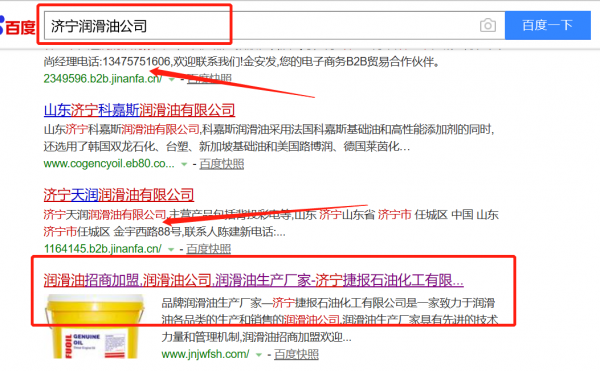This screenshot has width=600, height=371.
Task: Expand dropdown arrow beside 2349596.b2b.jinanfa.cn
Action: [172, 80]
